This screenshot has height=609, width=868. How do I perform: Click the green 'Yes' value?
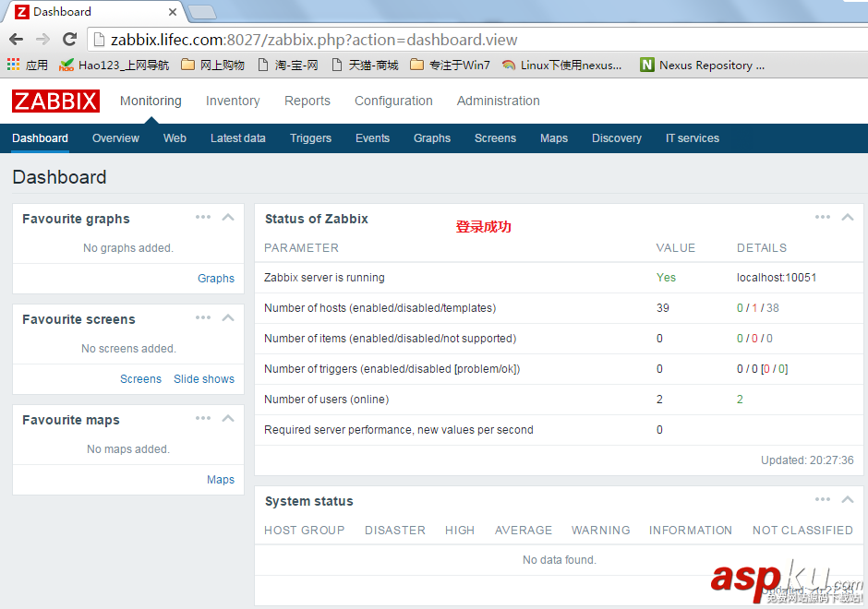(666, 278)
